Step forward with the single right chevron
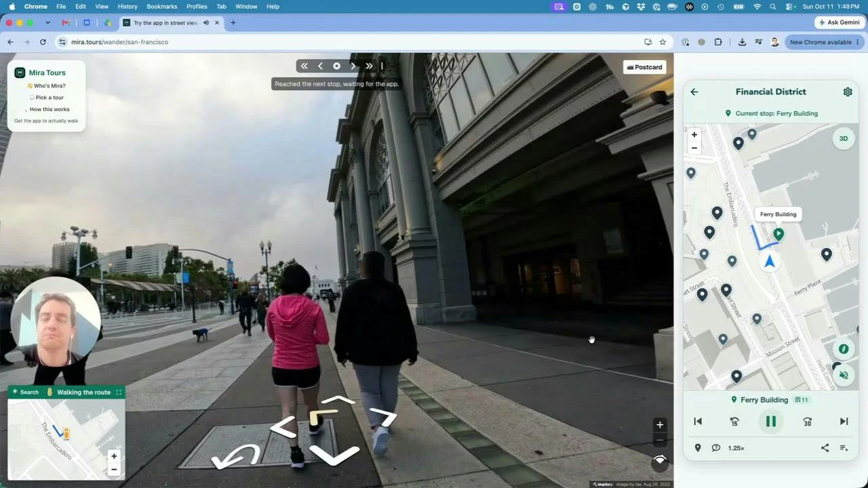 353,66
